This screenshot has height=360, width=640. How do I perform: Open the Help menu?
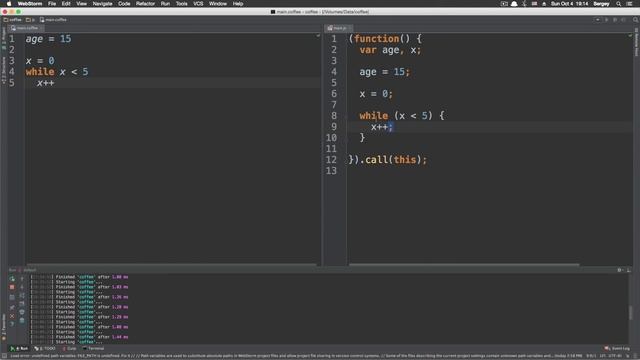pyautogui.click(x=238, y=4)
